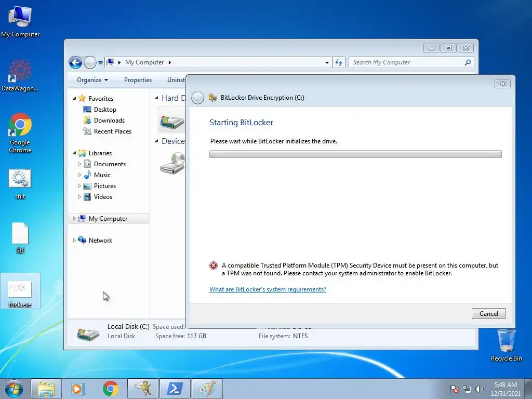Launch Google Chrome from the desktop shortcut
The height and width of the screenshot is (399, 532).
[20, 132]
